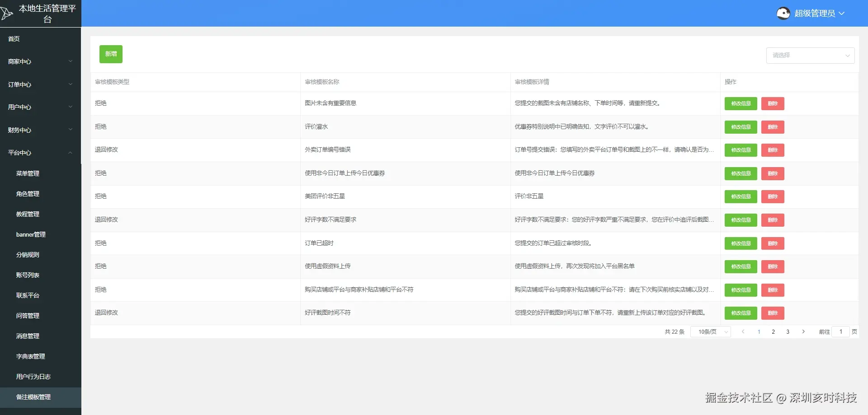Viewport: 868px width, 415px height.
Task: Open 菜单管理 in the sidebar
Action: tap(41, 173)
